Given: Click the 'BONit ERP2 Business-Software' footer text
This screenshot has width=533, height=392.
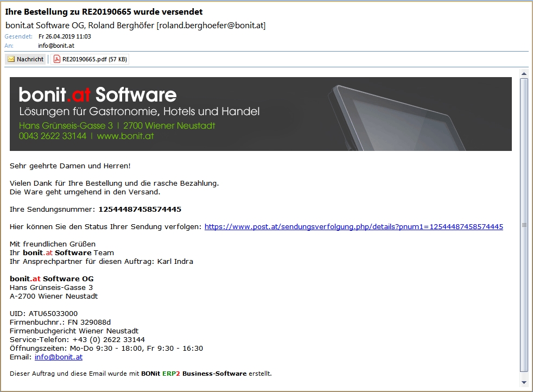Looking at the screenshot, I should 194,374.
